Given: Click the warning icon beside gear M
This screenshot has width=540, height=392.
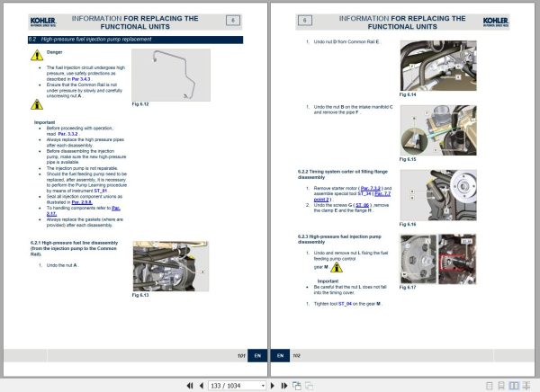Looking at the screenshot, I should click(336, 267).
